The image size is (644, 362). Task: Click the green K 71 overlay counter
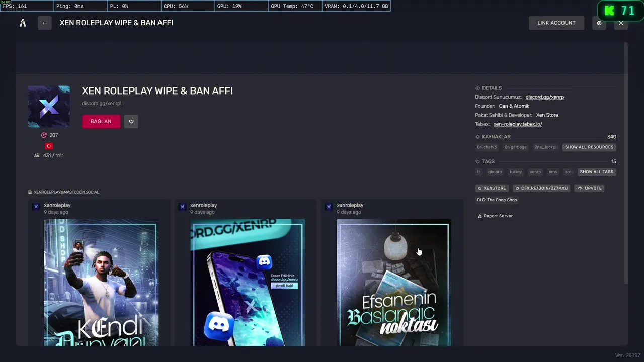point(620,11)
